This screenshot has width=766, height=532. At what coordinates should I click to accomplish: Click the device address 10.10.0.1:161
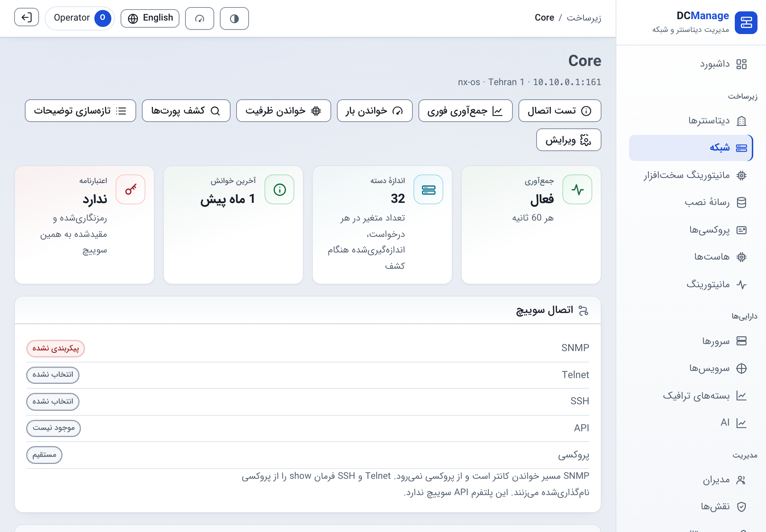click(567, 82)
